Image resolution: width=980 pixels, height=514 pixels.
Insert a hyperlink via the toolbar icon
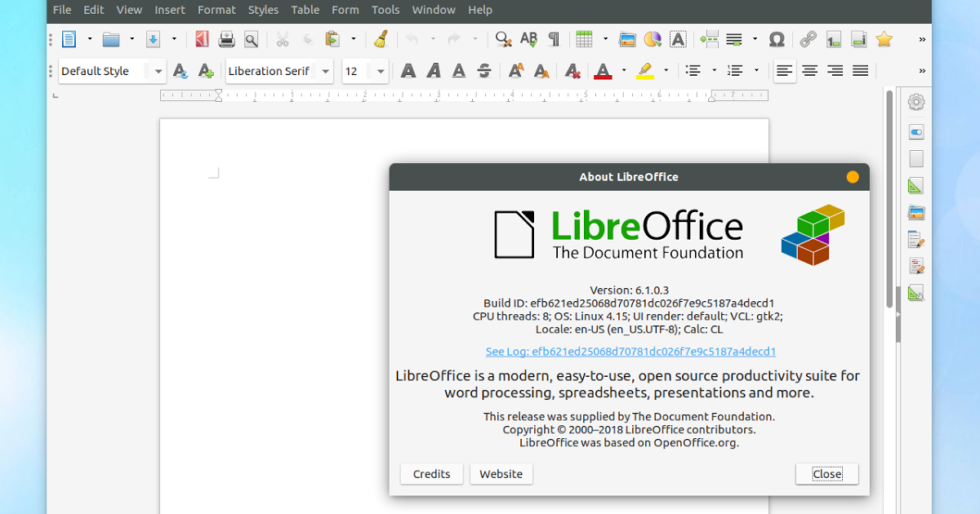tap(808, 38)
